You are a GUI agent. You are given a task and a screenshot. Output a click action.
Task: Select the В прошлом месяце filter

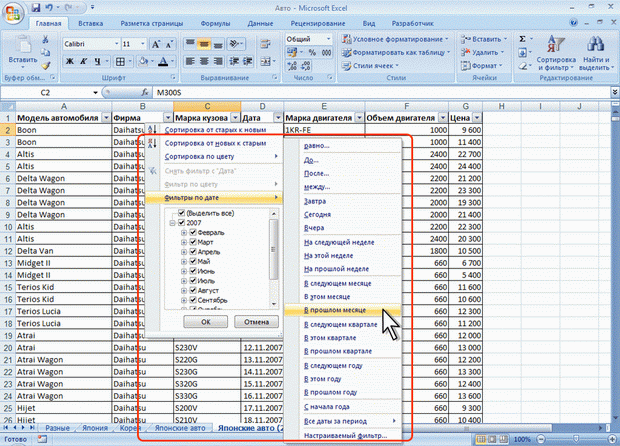click(342, 310)
